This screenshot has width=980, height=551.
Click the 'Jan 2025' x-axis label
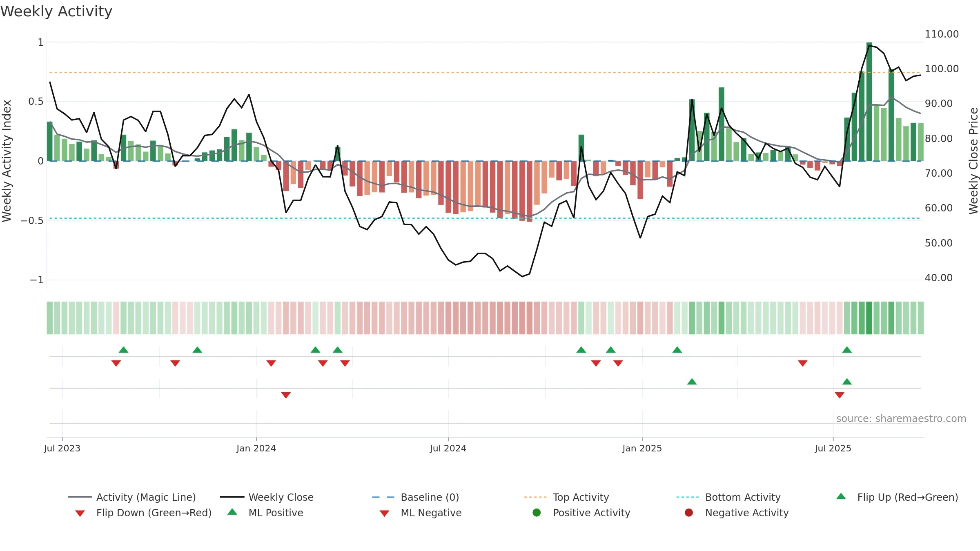[x=642, y=448]
